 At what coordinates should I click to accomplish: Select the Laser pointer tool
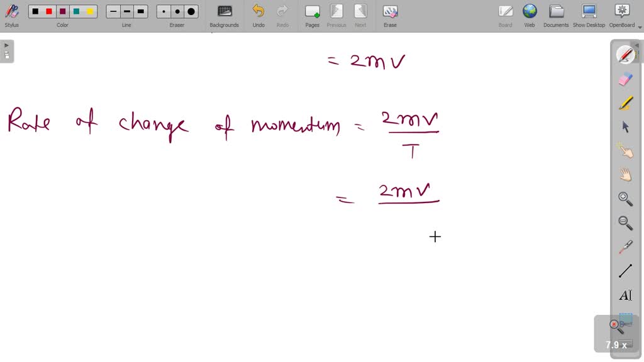point(625,246)
